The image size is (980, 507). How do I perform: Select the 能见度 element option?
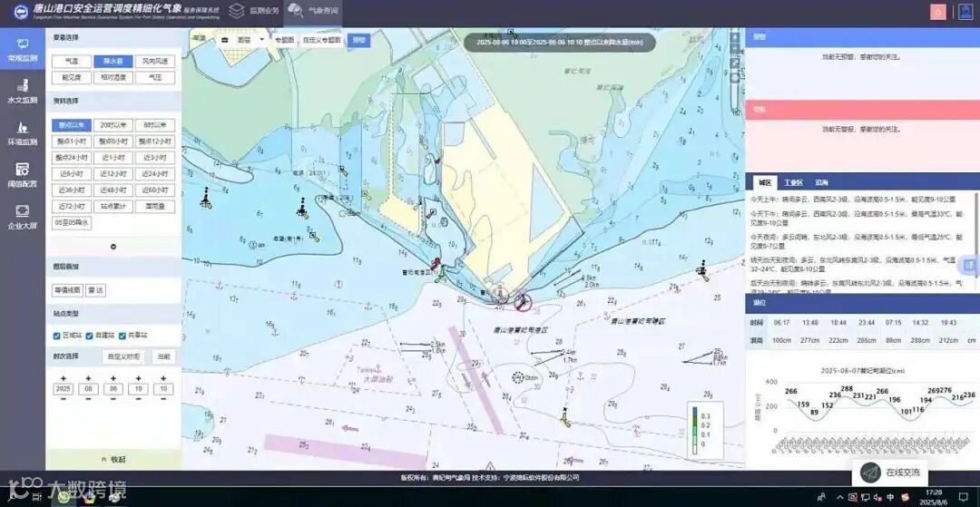[x=72, y=77]
